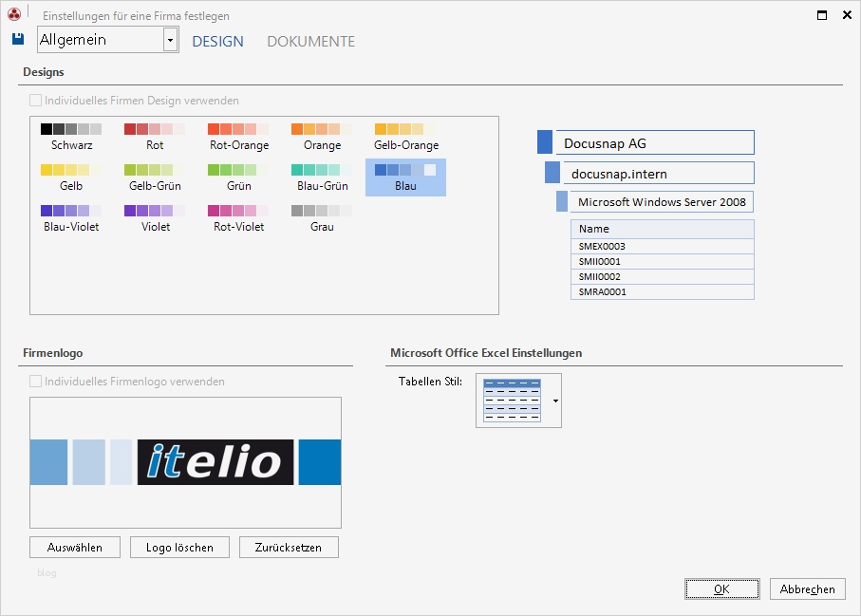This screenshot has width=861, height=616.
Task: Click Microsoft Windows Server 2008 preview heading
Action: (x=662, y=201)
